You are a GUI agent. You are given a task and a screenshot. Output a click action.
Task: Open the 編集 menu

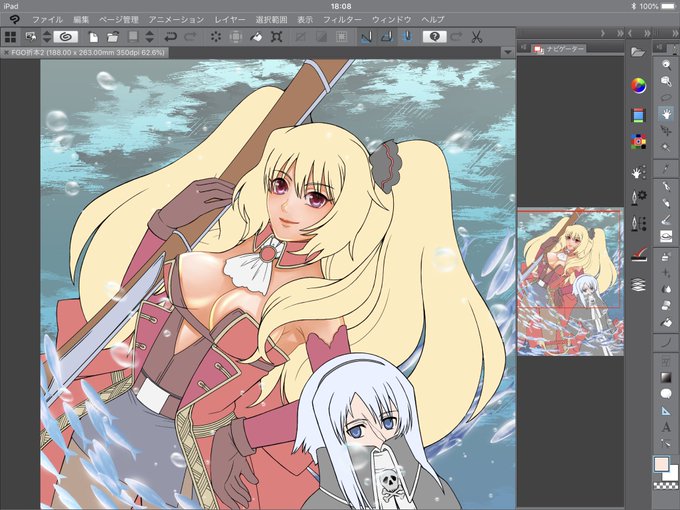pos(81,20)
